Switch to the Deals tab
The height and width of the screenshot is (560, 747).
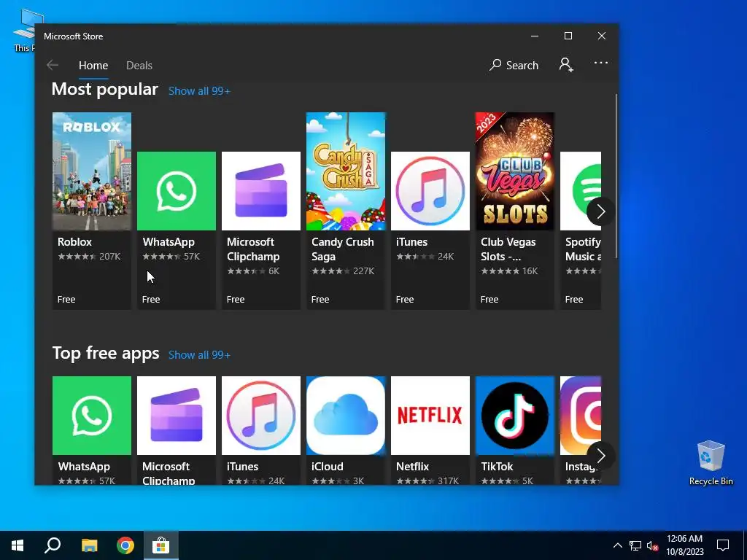[x=139, y=65]
